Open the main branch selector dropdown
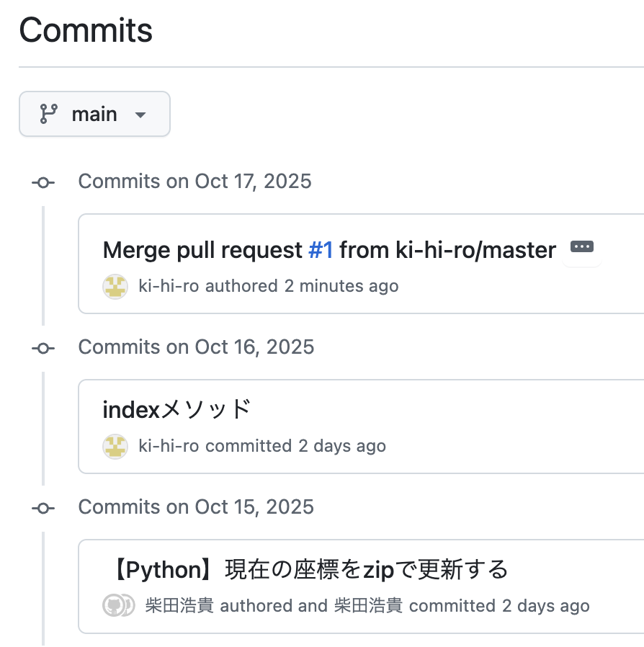This screenshot has width=644, height=647. tap(94, 114)
